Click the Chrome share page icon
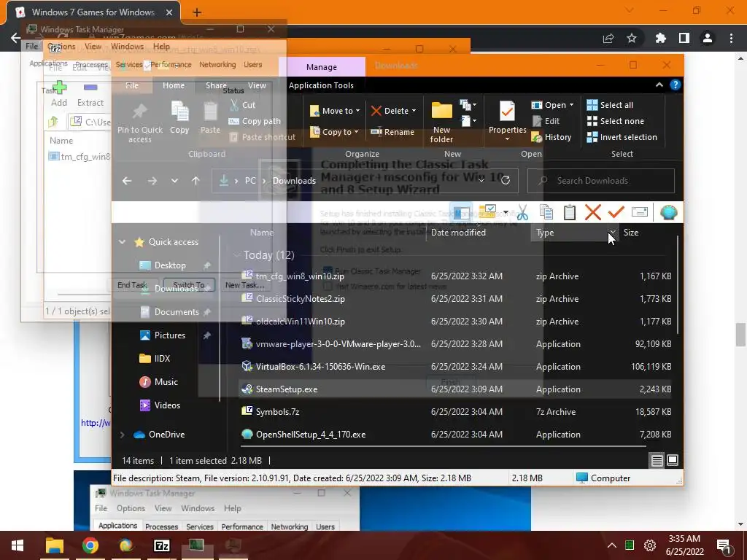The height and width of the screenshot is (560, 747). [x=608, y=38]
